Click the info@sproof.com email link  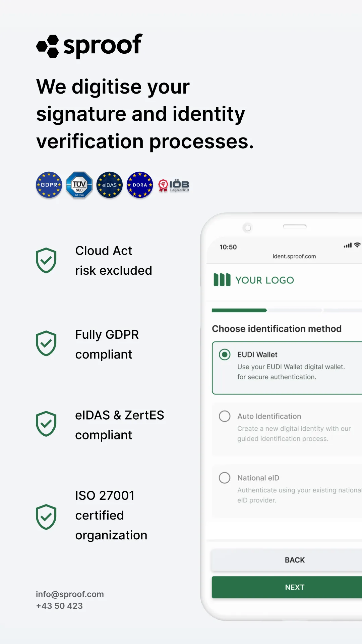pyautogui.click(x=70, y=594)
